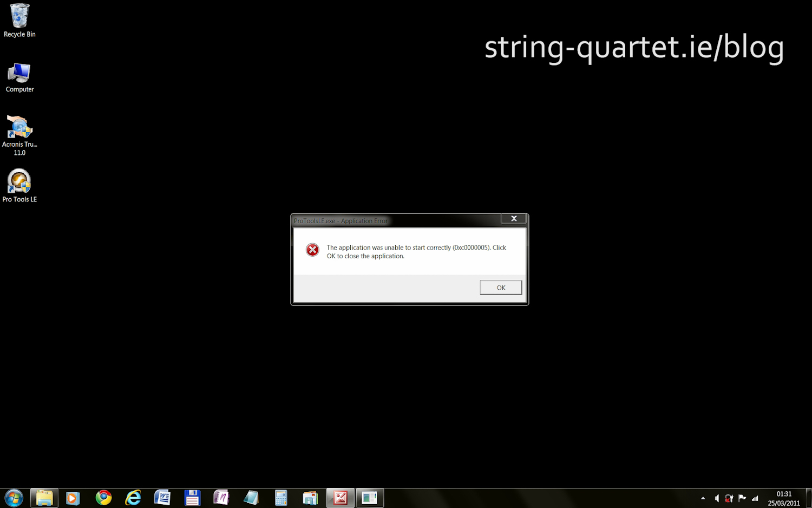Open Notepad from the taskbar
This screenshot has height=508, width=812.
(251, 498)
